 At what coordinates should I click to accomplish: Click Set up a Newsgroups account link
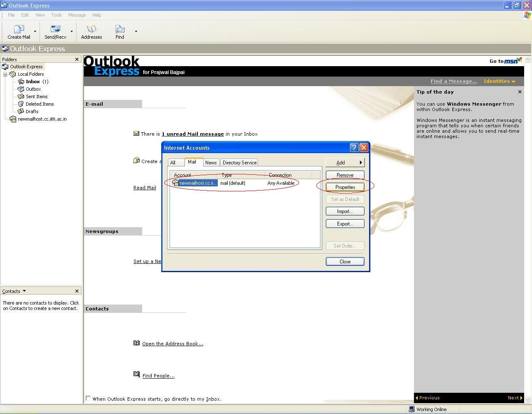tap(147, 261)
